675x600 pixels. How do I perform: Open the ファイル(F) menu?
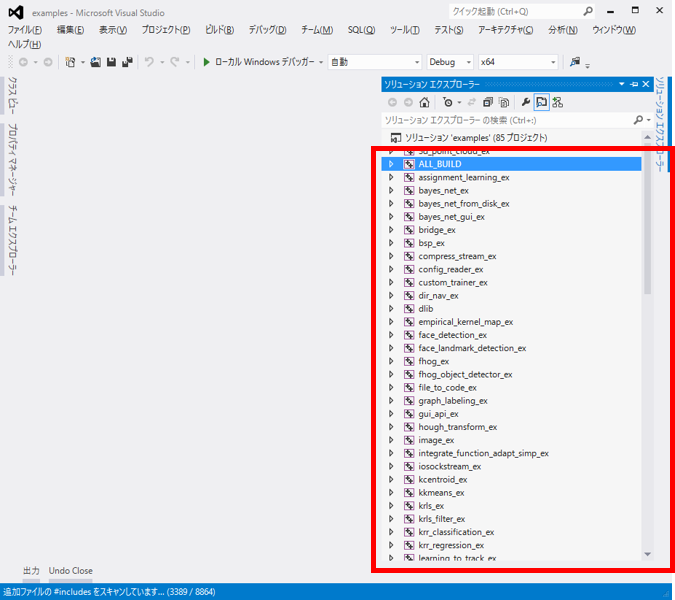[x=25, y=30]
